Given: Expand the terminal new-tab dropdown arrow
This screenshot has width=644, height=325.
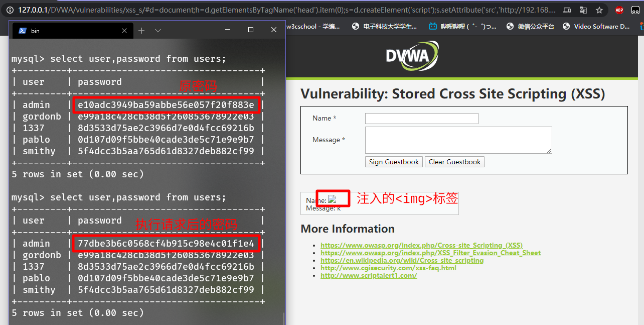Looking at the screenshot, I should tap(158, 31).
